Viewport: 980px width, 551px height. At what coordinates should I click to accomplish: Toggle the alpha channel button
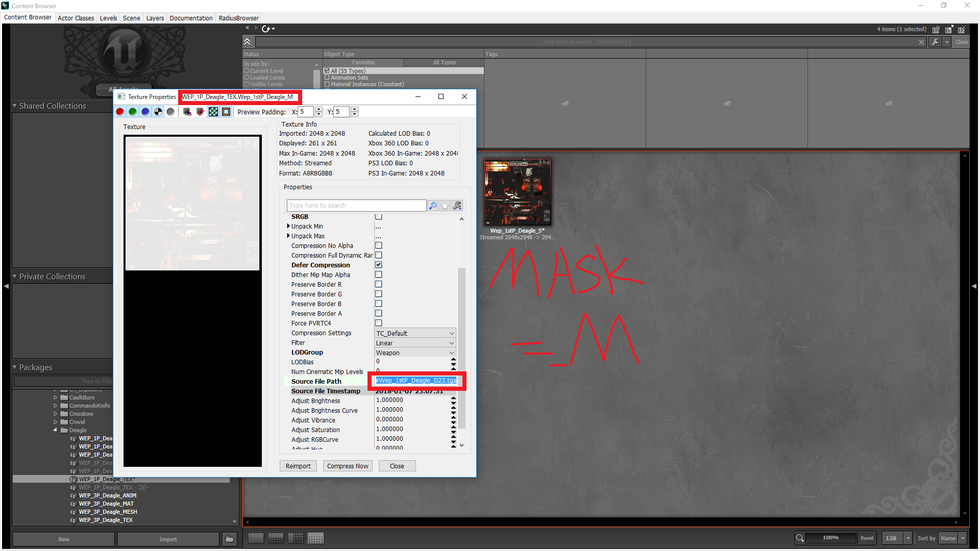158,112
